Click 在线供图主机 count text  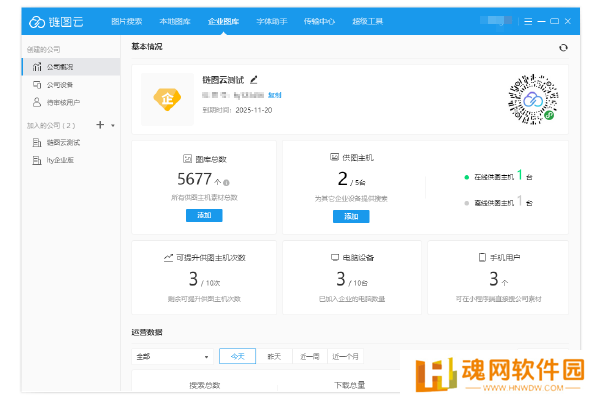[503, 176]
